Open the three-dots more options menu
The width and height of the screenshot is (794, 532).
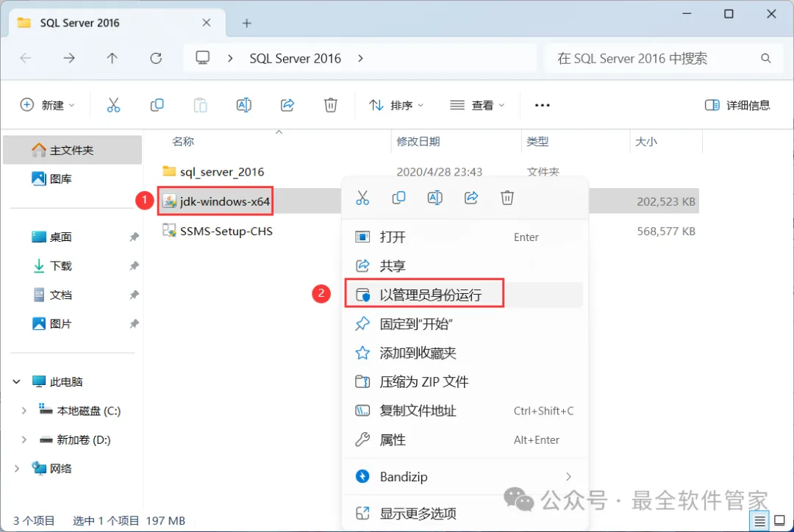[x=542, y=105]
